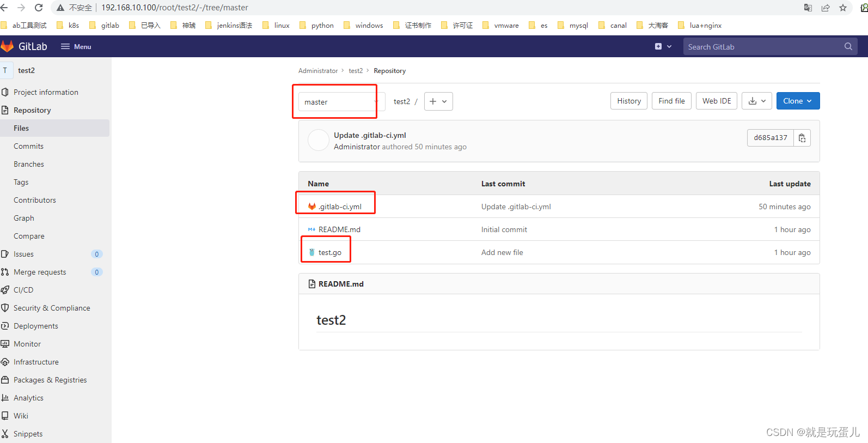The width and height of the screenshot is (868, 443).
Task: Open CI/CD section
Action: point(23,290)
